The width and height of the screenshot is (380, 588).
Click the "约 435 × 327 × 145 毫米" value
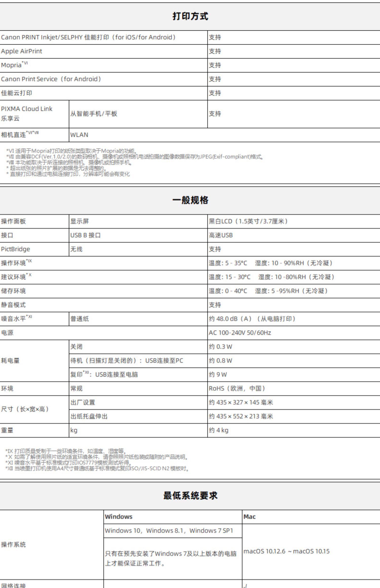click(241, 403)
